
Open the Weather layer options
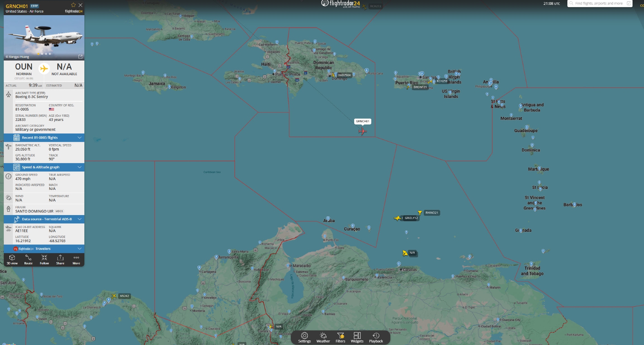tap(323, 337)
